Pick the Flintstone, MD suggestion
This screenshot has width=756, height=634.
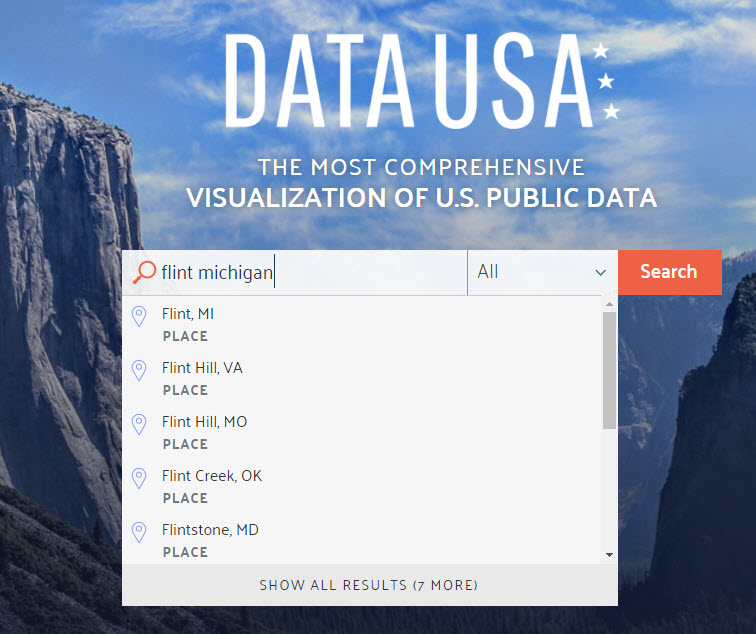point(362,540)
